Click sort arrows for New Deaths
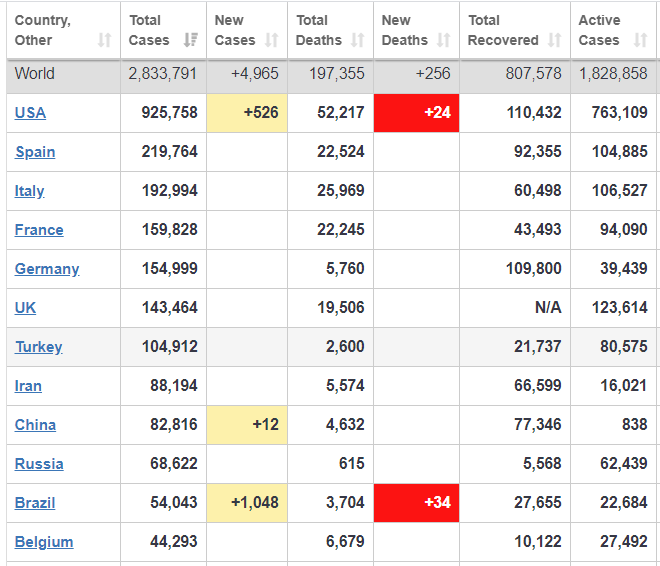 click(444, 41)
